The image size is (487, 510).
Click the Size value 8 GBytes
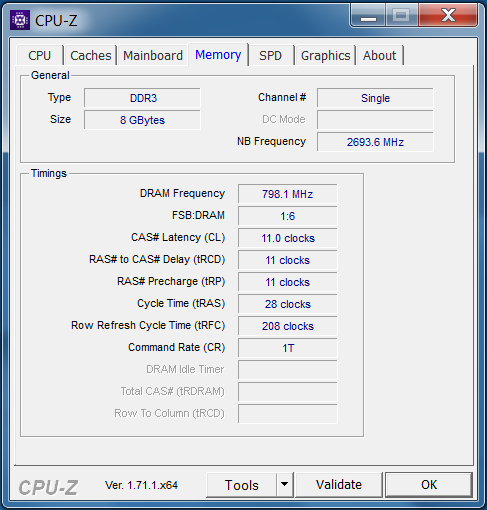142,120
